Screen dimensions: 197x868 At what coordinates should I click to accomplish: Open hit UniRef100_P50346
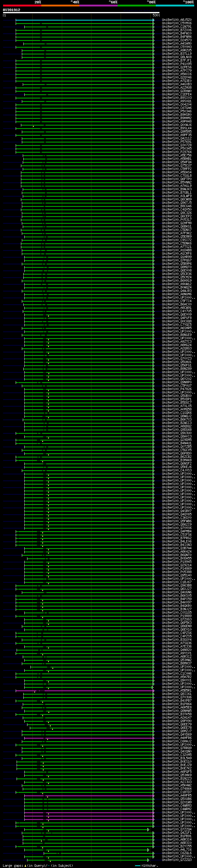[177, 111]
